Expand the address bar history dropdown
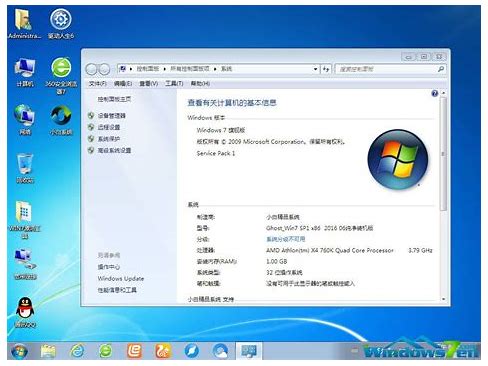488x366 pixels. (x=315, y=69)
